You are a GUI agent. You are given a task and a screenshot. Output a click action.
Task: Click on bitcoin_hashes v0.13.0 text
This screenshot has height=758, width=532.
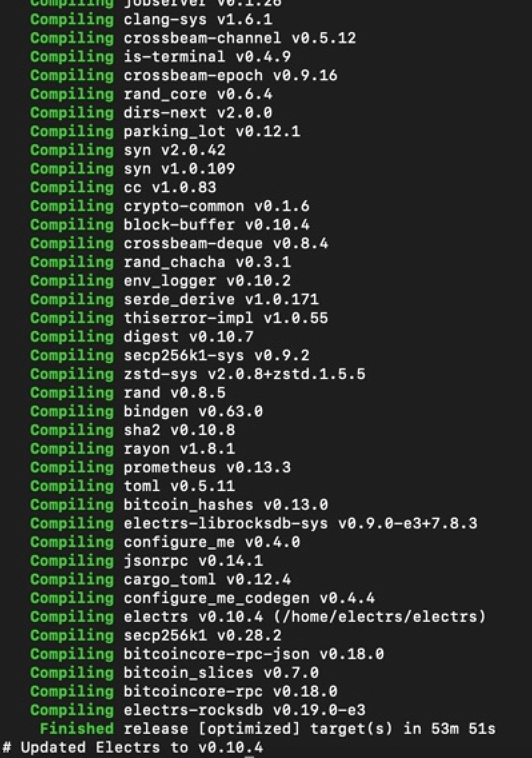tap(225, 505)
